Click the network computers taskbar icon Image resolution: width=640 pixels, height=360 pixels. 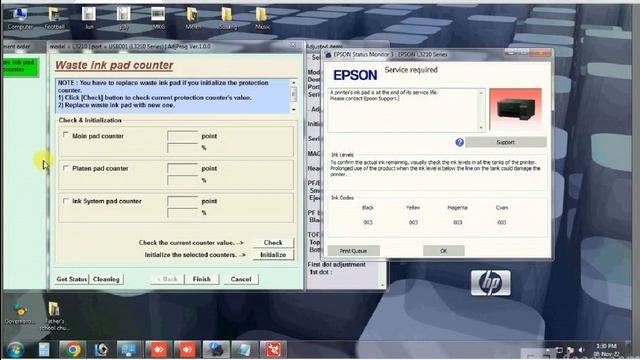coord(130,350)
